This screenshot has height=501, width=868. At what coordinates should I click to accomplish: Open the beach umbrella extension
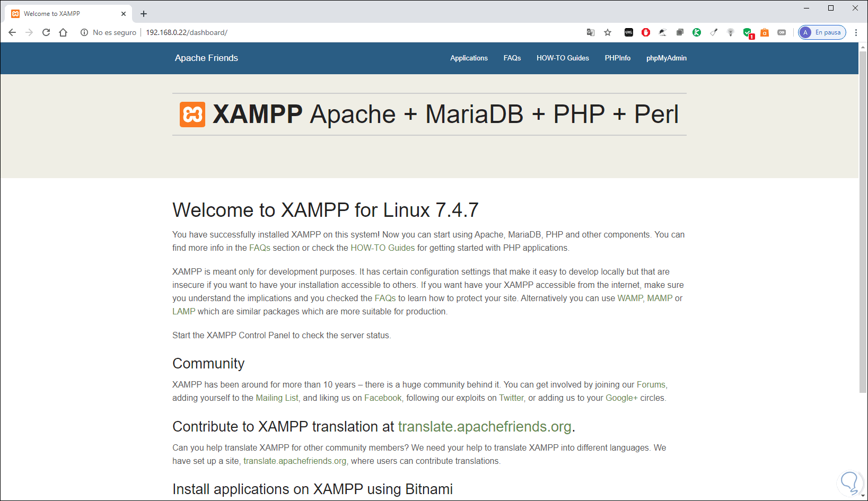point(663,32)
